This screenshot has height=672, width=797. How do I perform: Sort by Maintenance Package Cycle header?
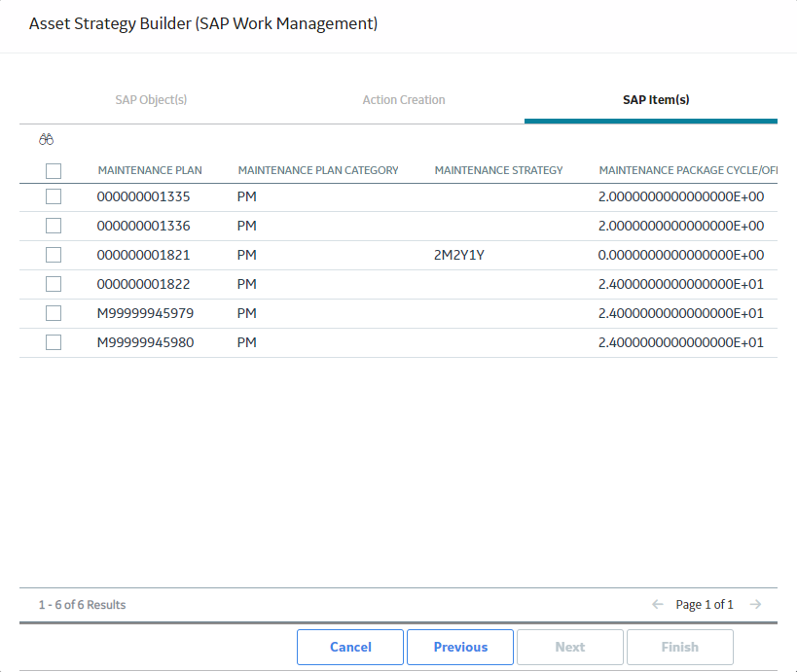click(x=688, y=170)
